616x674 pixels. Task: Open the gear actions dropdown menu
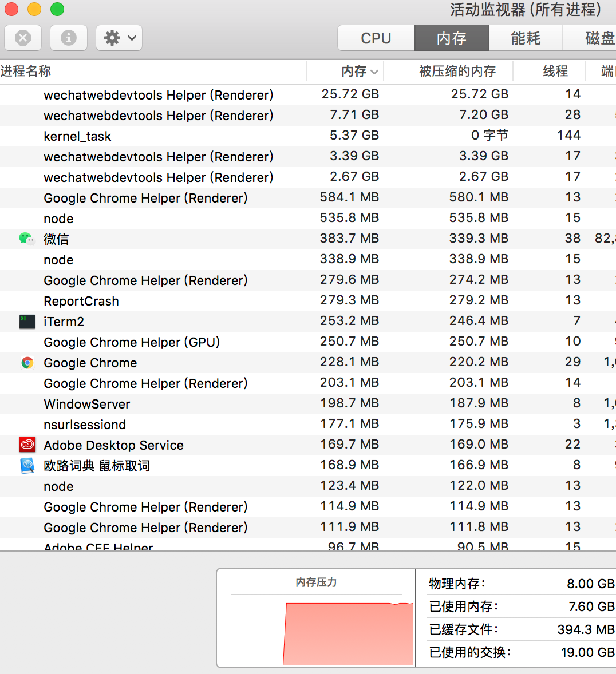[x=119, y=38]
